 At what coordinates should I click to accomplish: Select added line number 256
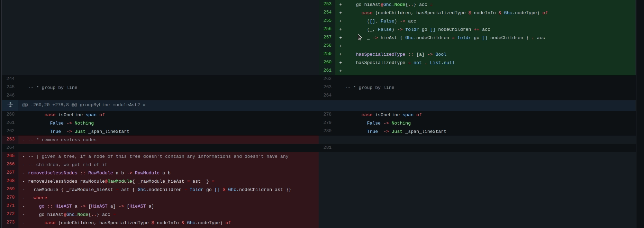[x=327, y=29]
